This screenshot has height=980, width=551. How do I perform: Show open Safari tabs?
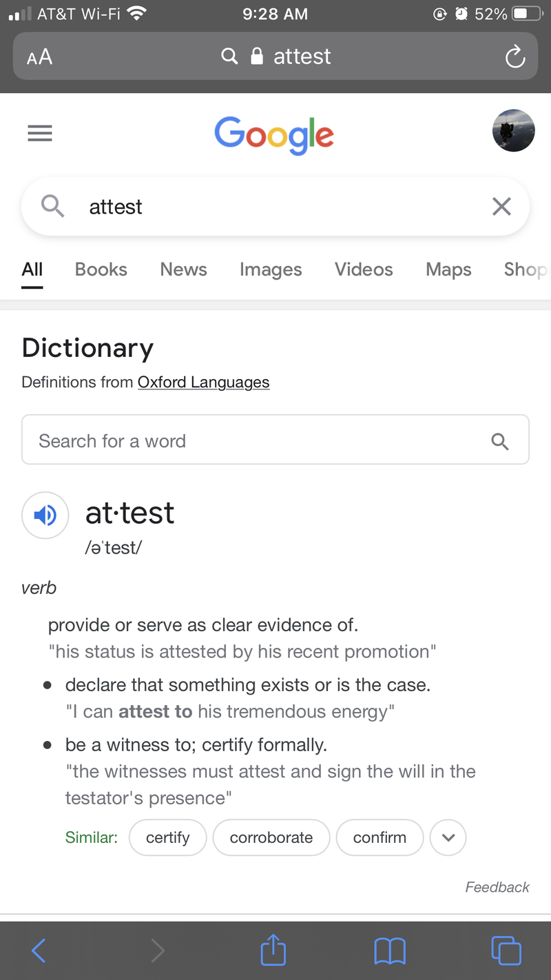(x=506, y=951)
